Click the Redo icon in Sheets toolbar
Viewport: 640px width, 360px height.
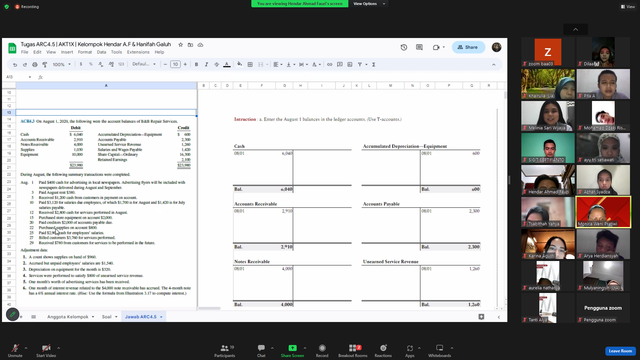(24, 64)
